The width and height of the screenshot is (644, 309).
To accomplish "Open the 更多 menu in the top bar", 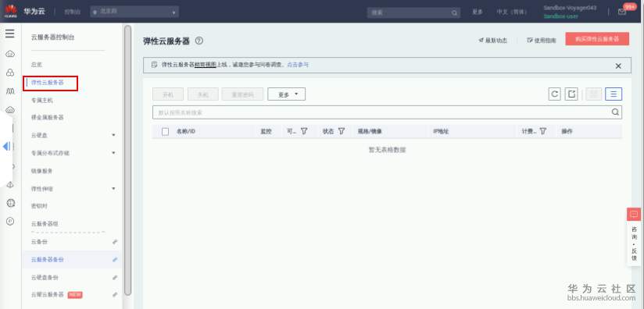I will click(477, 12).
